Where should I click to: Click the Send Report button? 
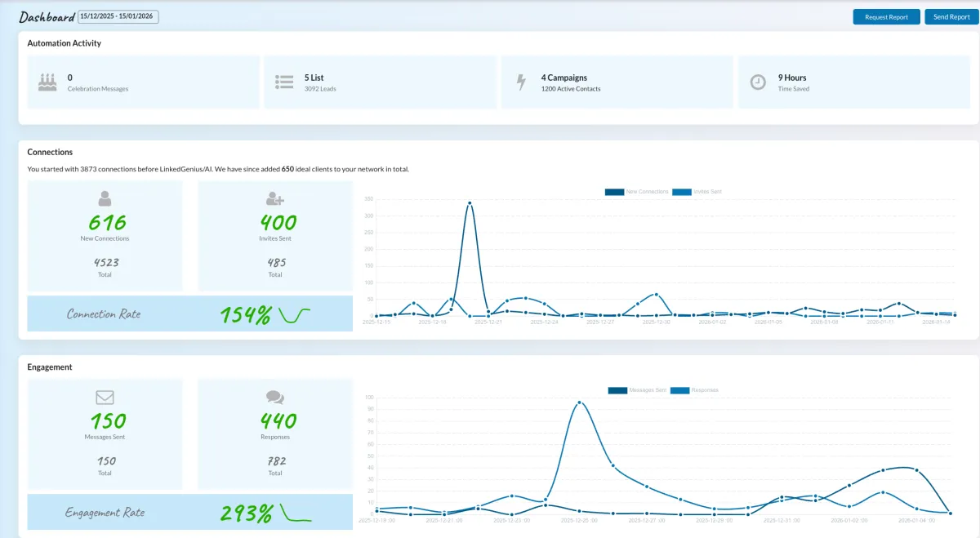[950, 16]
